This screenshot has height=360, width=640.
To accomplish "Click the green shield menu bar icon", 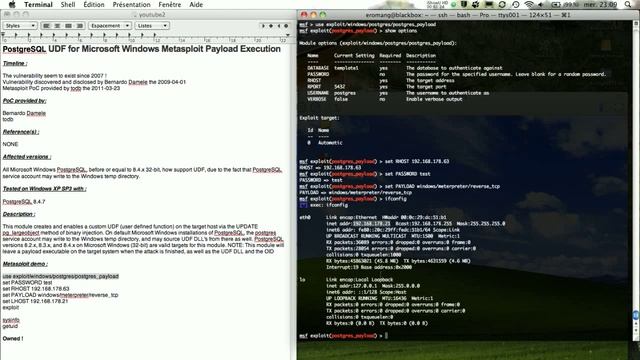I will tap(464, 4).
